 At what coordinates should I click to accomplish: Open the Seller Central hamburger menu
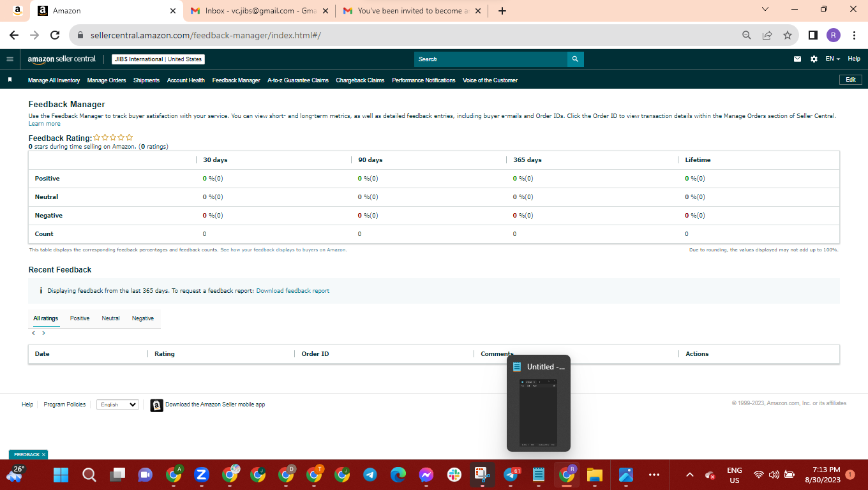click(10, 59)
